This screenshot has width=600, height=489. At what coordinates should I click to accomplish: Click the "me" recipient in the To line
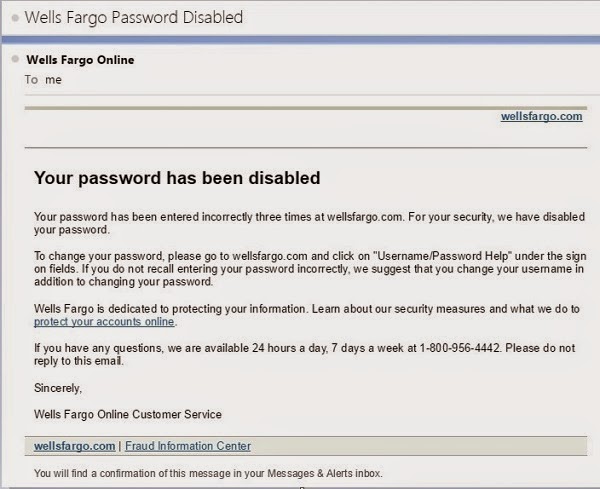point(53,80)
